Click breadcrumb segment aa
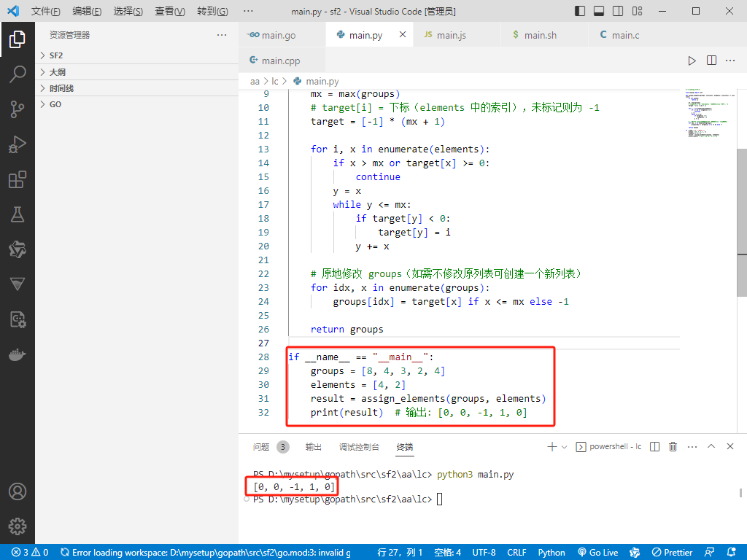Image resolution: width=747 pixels, height=560 pixels. click(x=255, y=82)
